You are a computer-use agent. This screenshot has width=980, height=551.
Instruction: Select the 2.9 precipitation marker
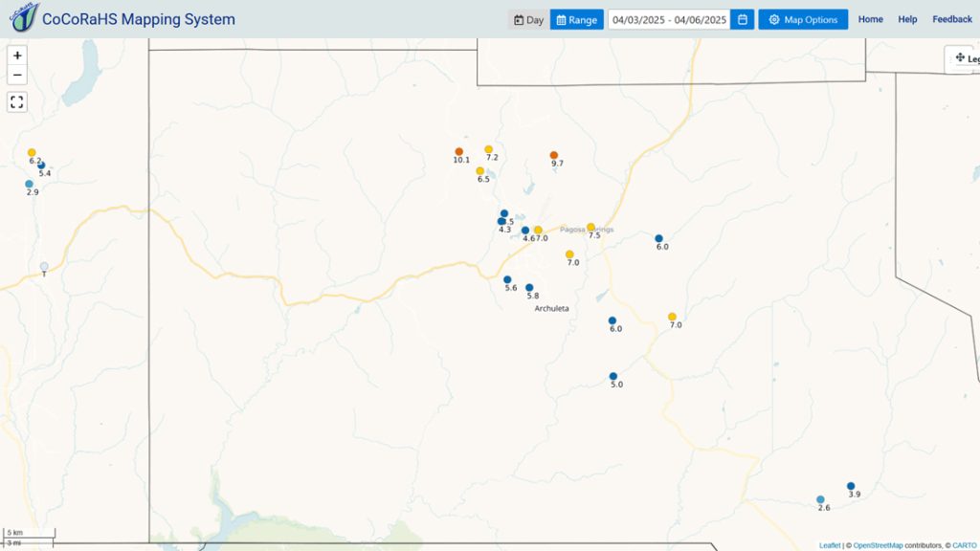pos(29,185)
